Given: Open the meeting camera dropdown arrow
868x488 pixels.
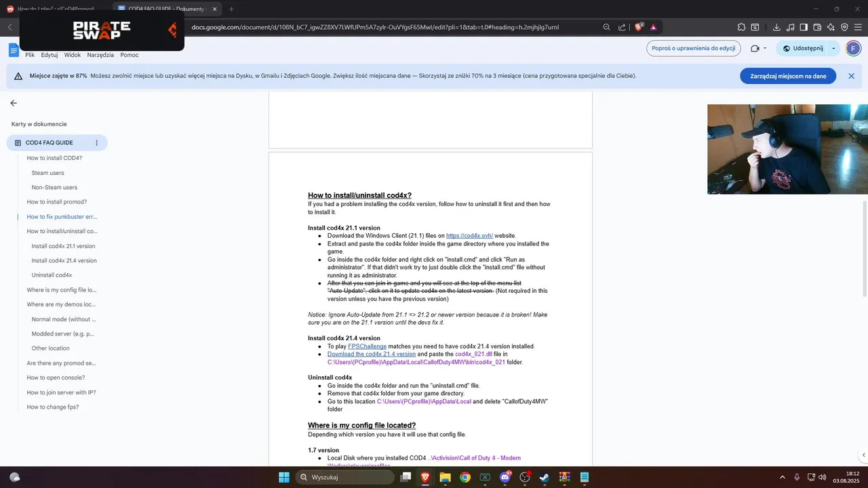Looking at the screenshot, I should 765,48.
